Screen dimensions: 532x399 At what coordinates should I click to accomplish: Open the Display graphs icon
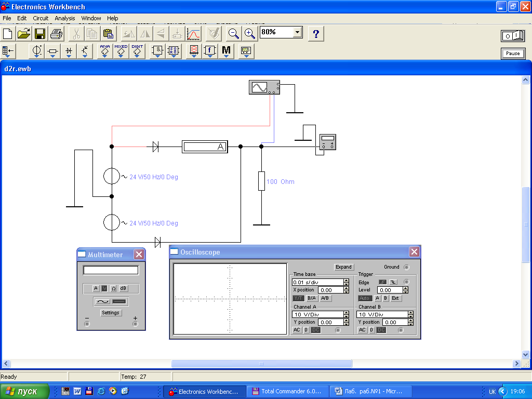click(x=193, y=34)
